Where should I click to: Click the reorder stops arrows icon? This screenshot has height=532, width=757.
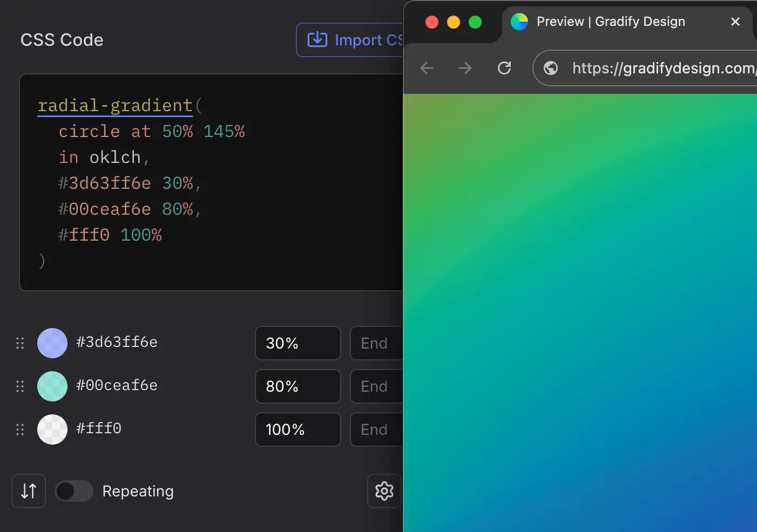(x=28, y=491)
